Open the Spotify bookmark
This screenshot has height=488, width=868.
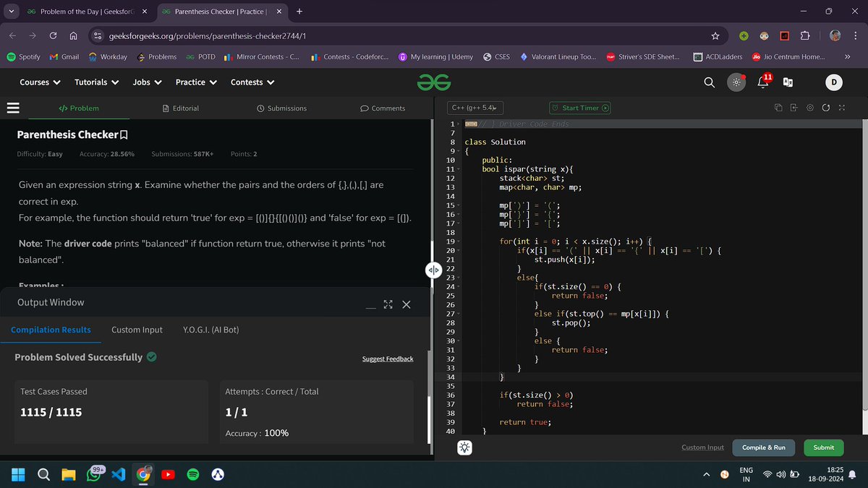coord(23,56)
